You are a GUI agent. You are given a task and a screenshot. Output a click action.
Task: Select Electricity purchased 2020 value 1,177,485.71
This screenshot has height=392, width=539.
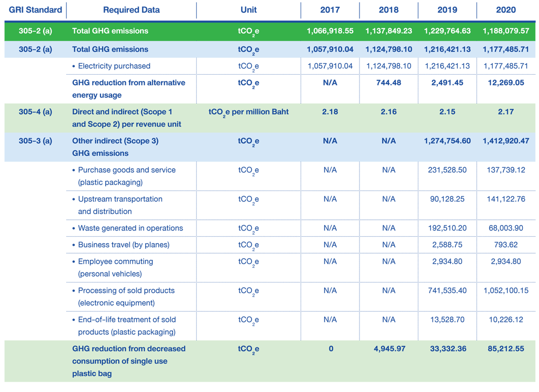pos(506,66)
